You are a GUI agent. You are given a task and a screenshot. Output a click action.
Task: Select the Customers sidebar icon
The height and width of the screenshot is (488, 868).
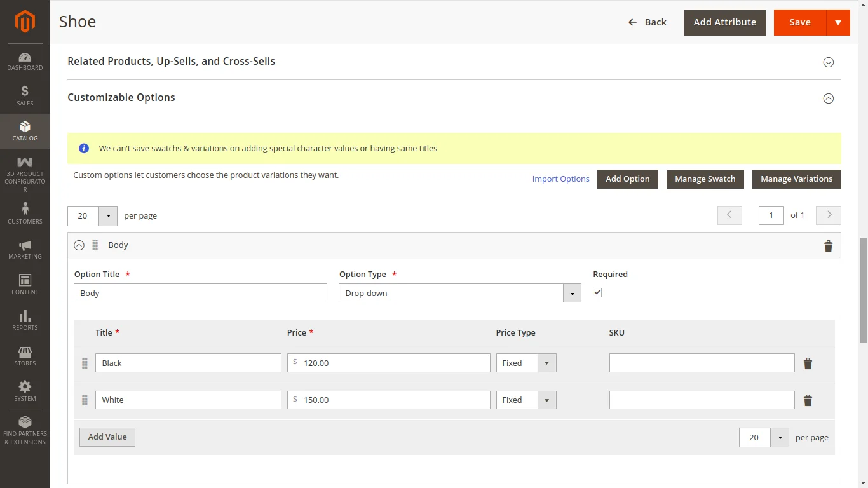(x=25, y=210)
